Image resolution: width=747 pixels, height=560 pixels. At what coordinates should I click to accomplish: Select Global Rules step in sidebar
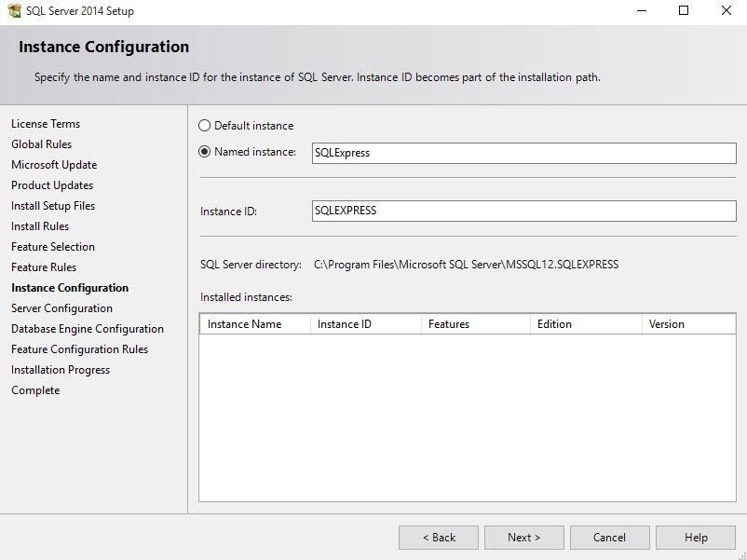[41, 143]
